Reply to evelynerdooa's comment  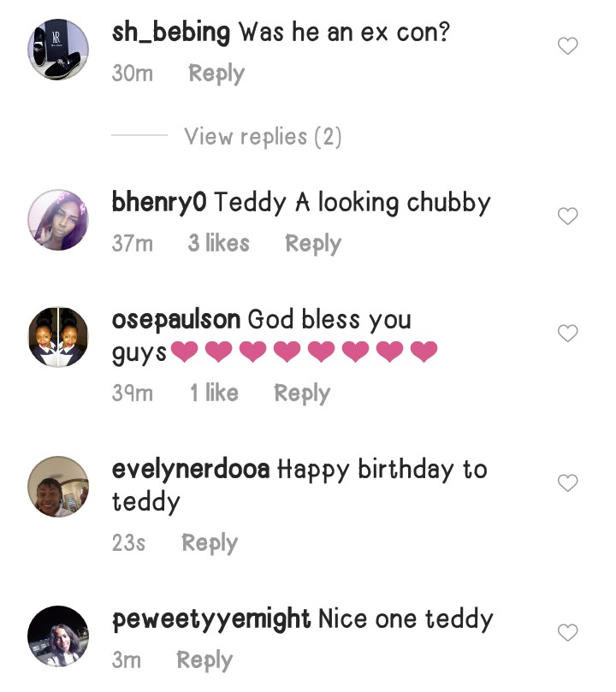click(210, 543)
